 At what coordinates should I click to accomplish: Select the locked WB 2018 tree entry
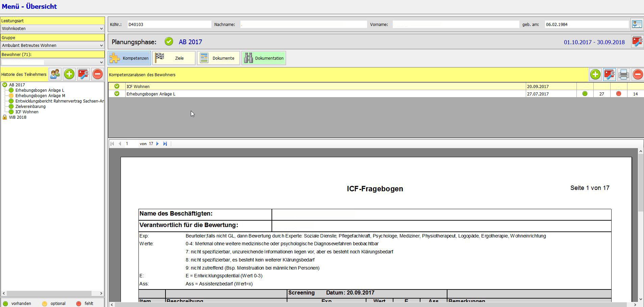click(18, 117)
